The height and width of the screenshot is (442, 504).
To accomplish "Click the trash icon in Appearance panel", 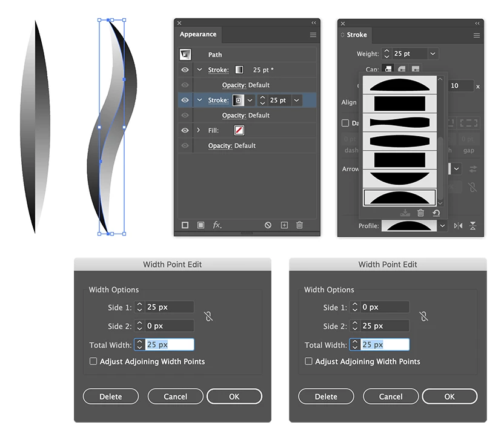I will click(x=300, y=225).
